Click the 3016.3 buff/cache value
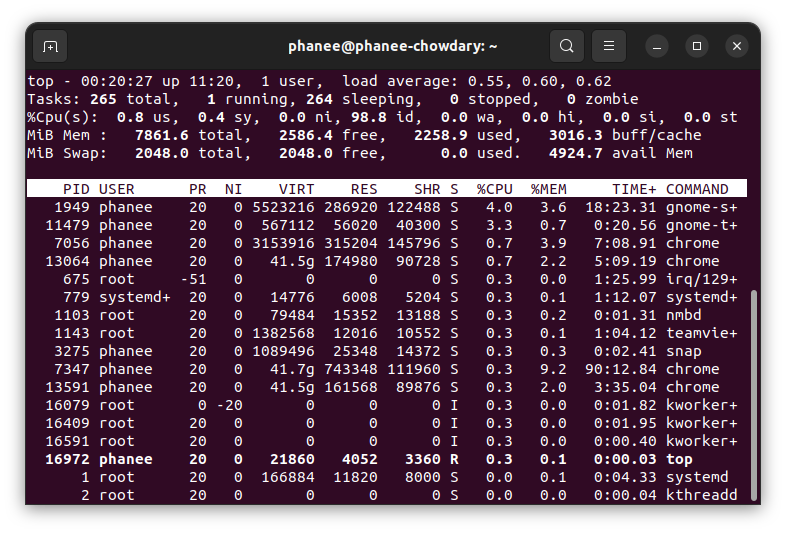 tap(576, 135)
